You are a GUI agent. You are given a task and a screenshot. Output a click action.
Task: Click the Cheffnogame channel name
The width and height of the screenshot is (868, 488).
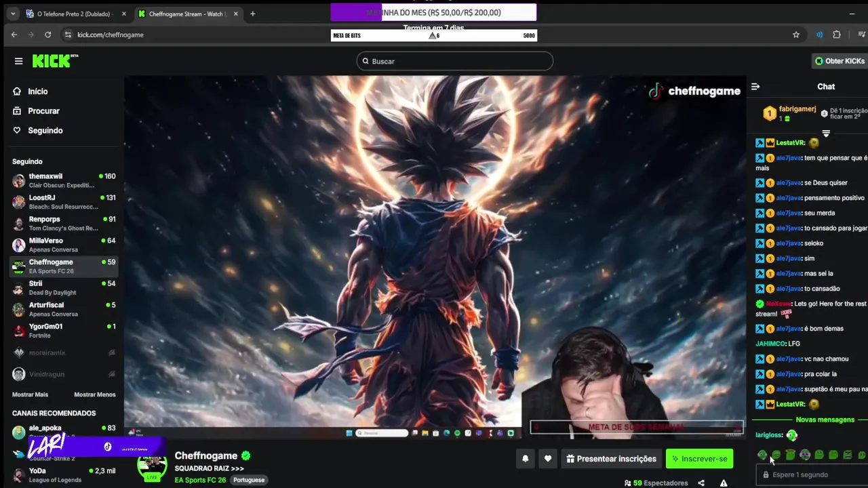click(x=206, y=456)
